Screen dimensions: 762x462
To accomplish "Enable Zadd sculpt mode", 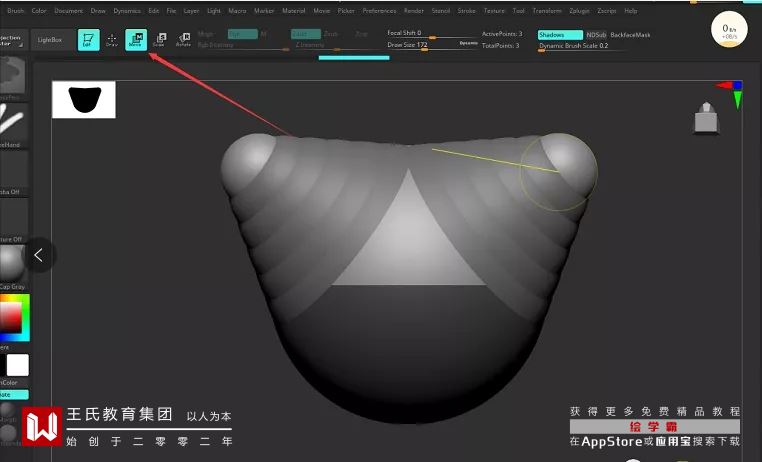I will 306,34.
